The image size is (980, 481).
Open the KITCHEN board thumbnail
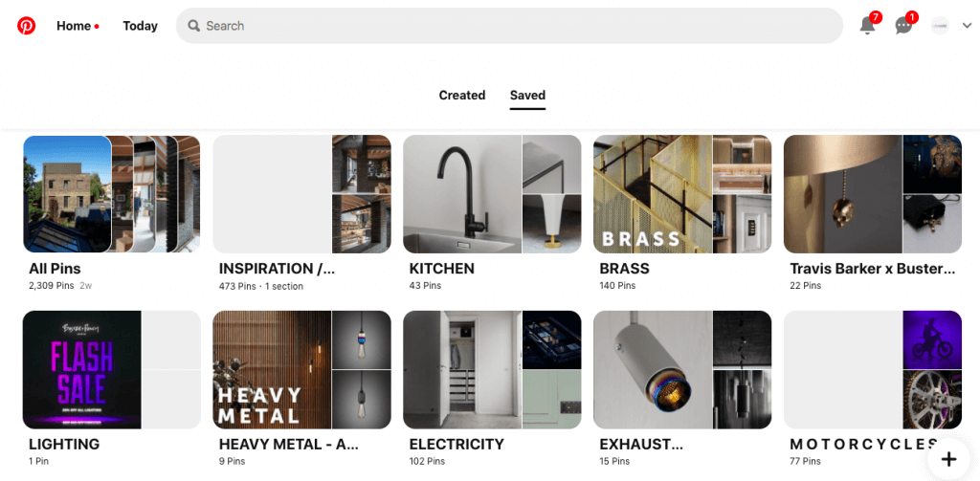click(x=492, y=194)
